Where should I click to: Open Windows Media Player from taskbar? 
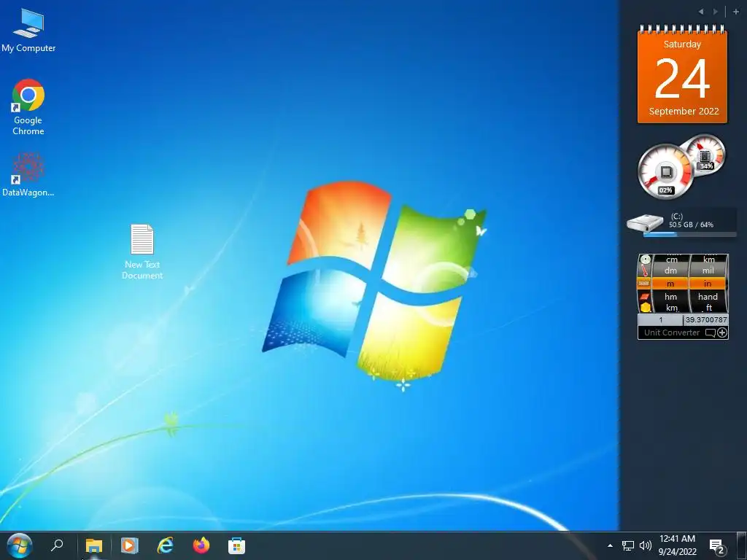pyautogui.click(x=129, y=545)
